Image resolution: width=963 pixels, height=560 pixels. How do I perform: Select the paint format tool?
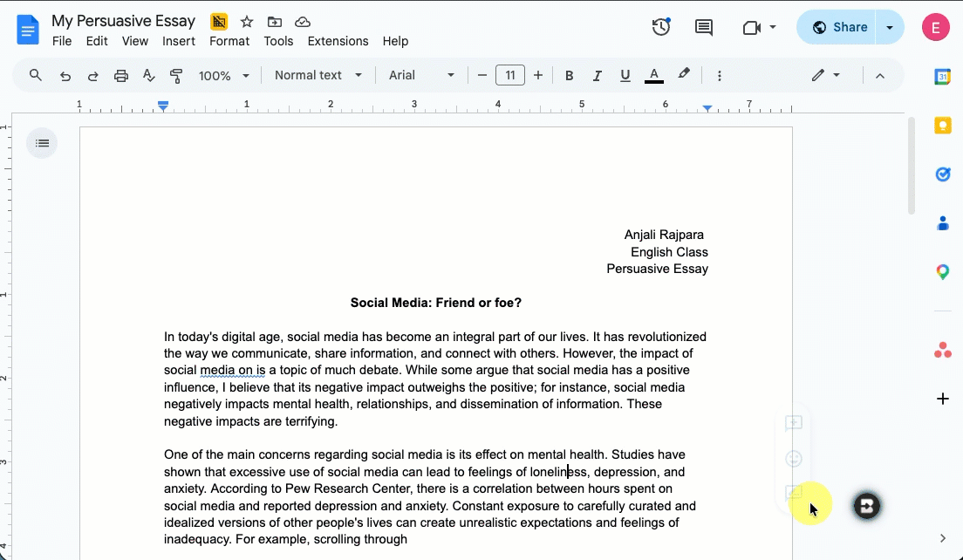pos(176,76)
